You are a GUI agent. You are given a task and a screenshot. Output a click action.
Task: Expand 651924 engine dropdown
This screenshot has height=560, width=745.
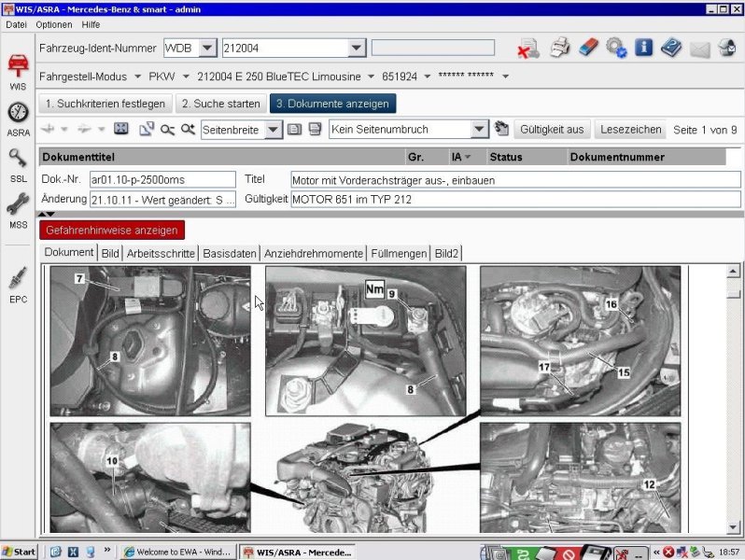(428, 77)
